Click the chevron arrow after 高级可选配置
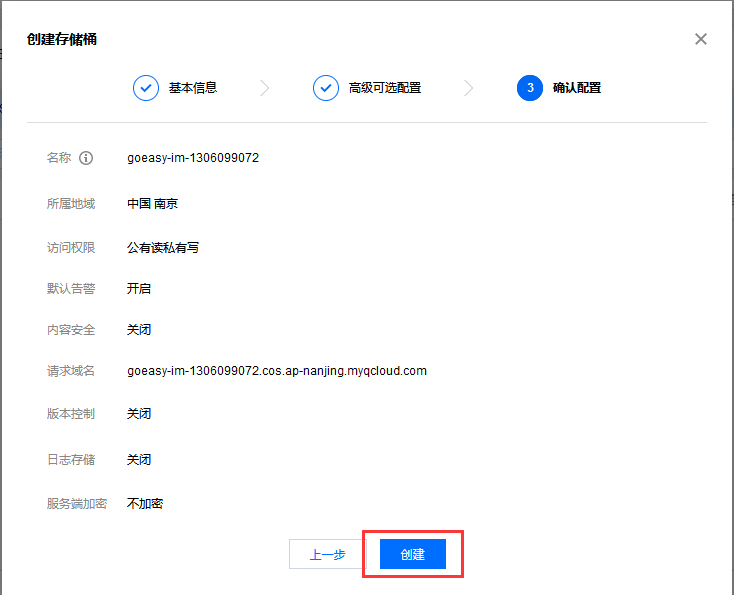This screenshot has height=595, width=734. (x=469, y=88)
